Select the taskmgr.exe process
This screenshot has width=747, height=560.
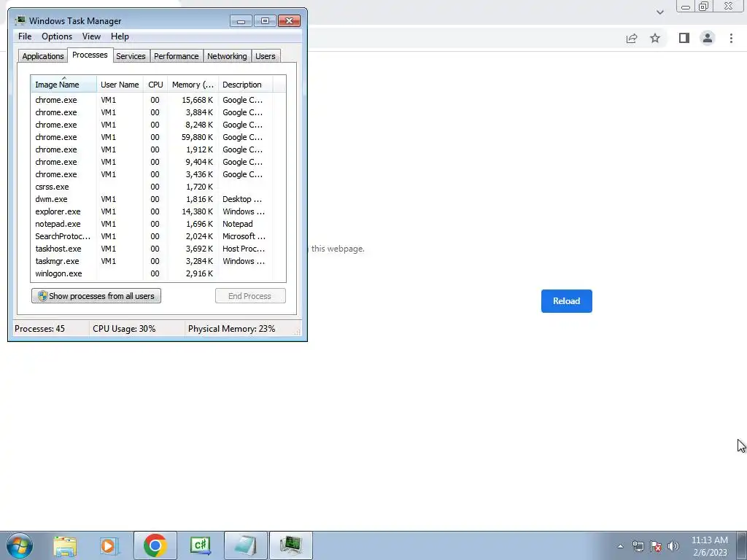click(158, 261)
